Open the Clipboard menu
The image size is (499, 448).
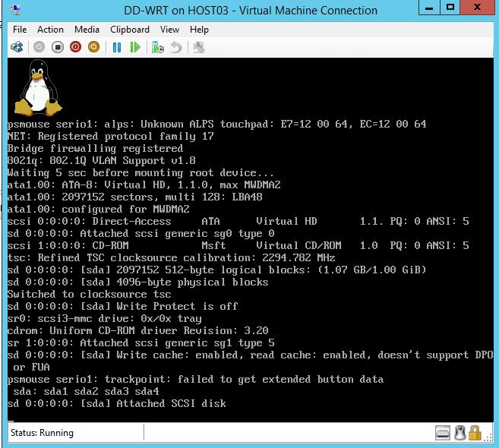[130, 30]
